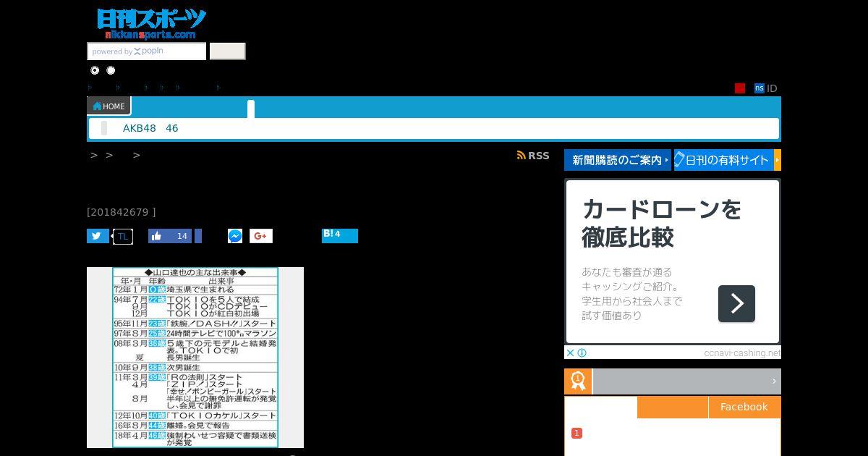Viewport: 868px width, 456px height.
Task: Click the red square icon near ID
Action: pyautogui.click(x=740, y=88)
